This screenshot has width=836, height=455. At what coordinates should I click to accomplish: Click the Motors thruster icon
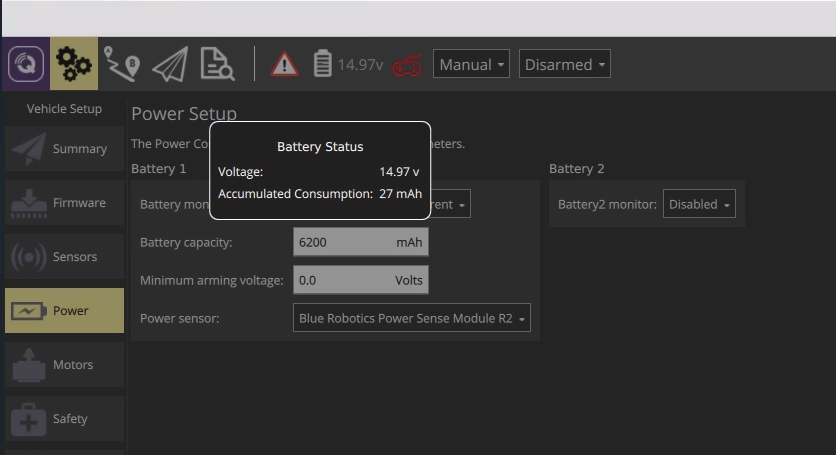[x=29, y=365]
